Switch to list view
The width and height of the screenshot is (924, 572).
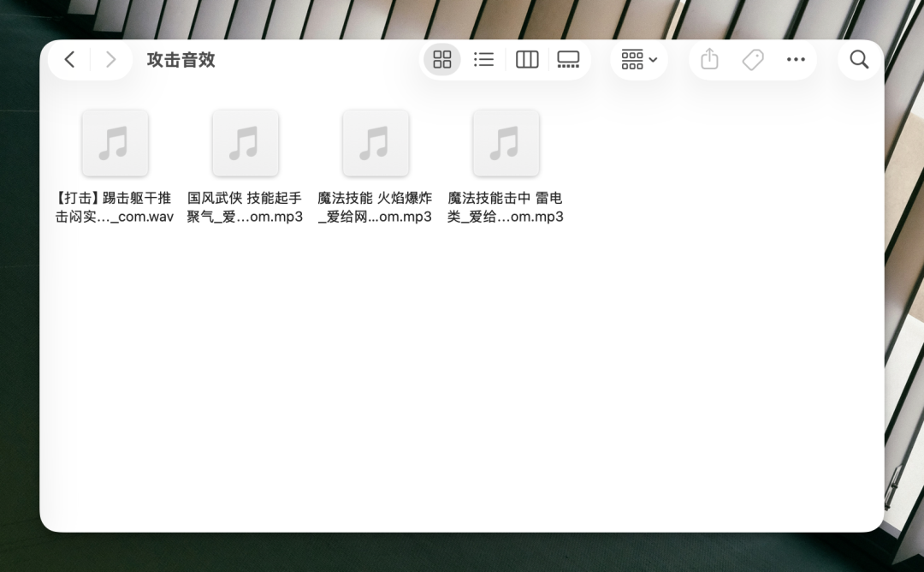tap(483, 60)
